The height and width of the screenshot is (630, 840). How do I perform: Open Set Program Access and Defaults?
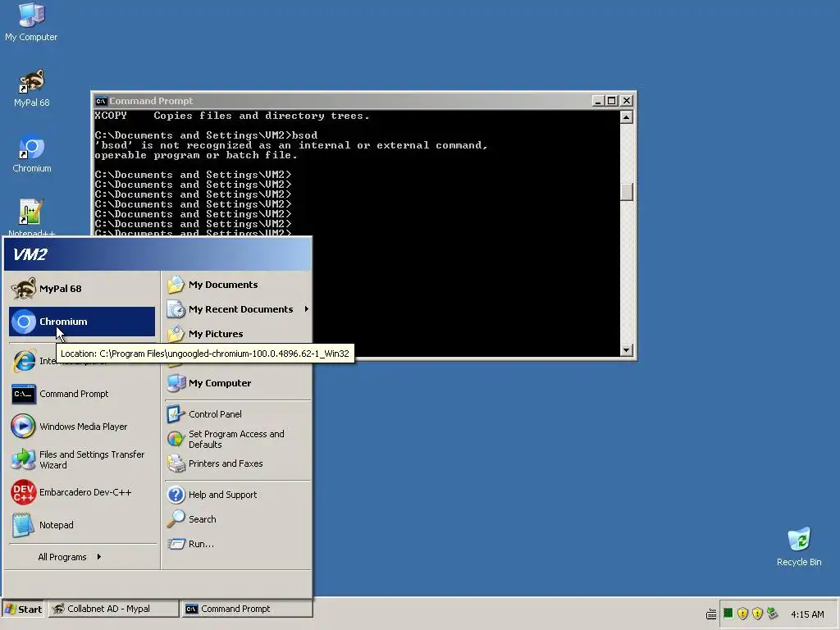tap(238, 440)
